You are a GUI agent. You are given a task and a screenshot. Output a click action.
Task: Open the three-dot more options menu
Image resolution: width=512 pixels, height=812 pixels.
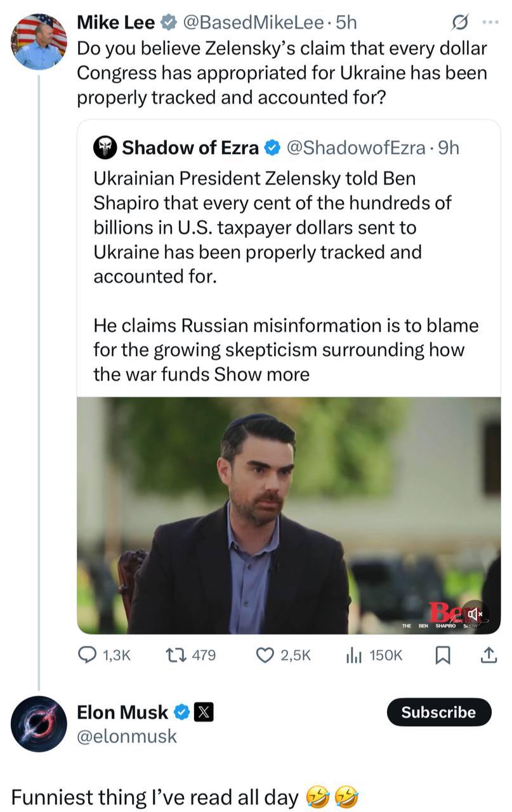pyautogui.click(x=490, y=23)
